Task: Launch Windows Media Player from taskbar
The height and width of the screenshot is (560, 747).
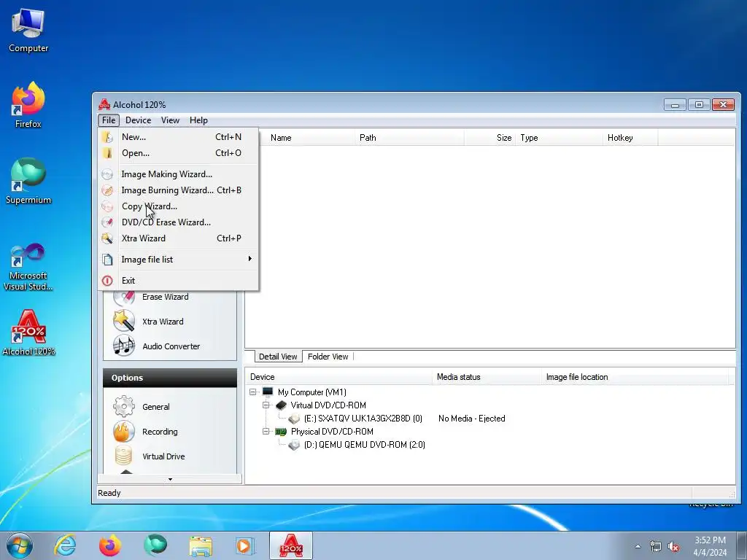Action: 245,545
